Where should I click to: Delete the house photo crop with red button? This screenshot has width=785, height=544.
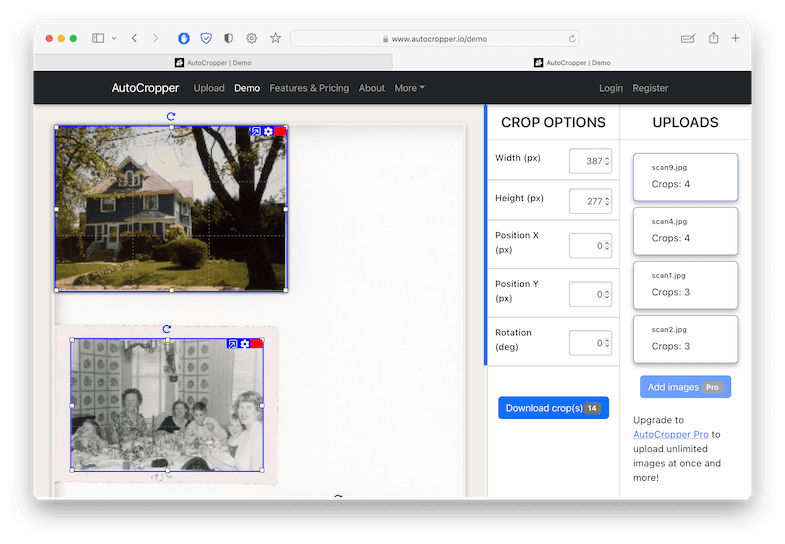pos(280,131)
